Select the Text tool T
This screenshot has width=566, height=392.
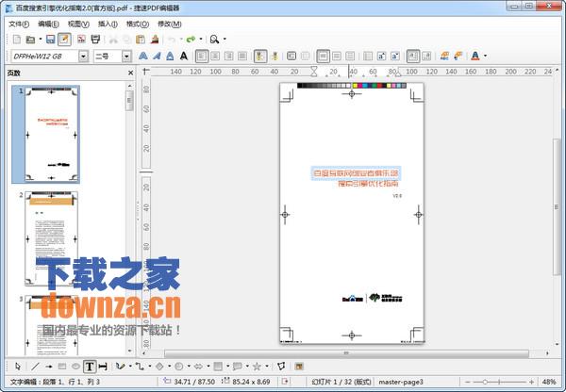90,367
